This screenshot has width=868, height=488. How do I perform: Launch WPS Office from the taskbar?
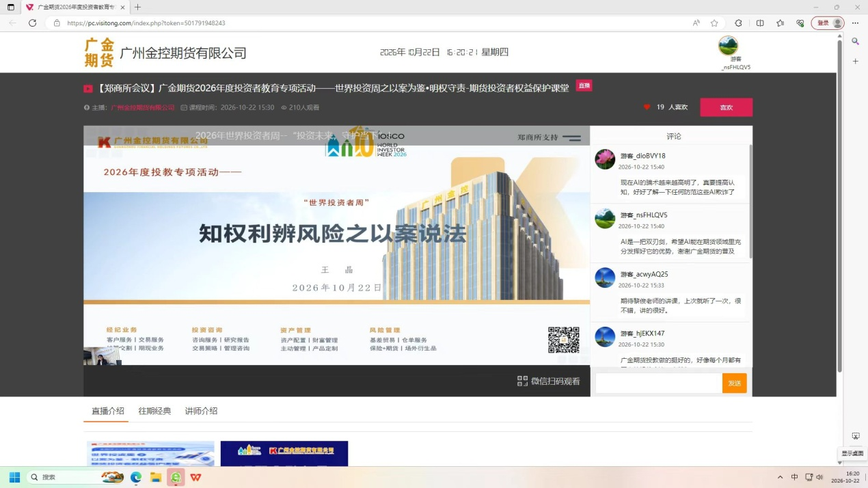pos(196,477)
